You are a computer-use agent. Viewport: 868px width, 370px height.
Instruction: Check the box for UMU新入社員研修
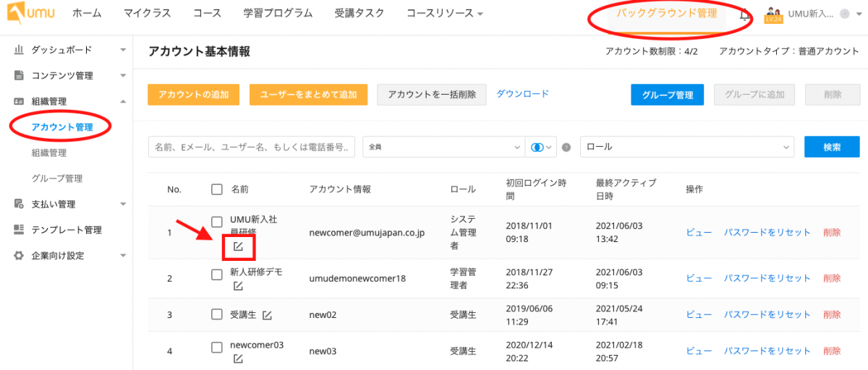pos(217,221)
